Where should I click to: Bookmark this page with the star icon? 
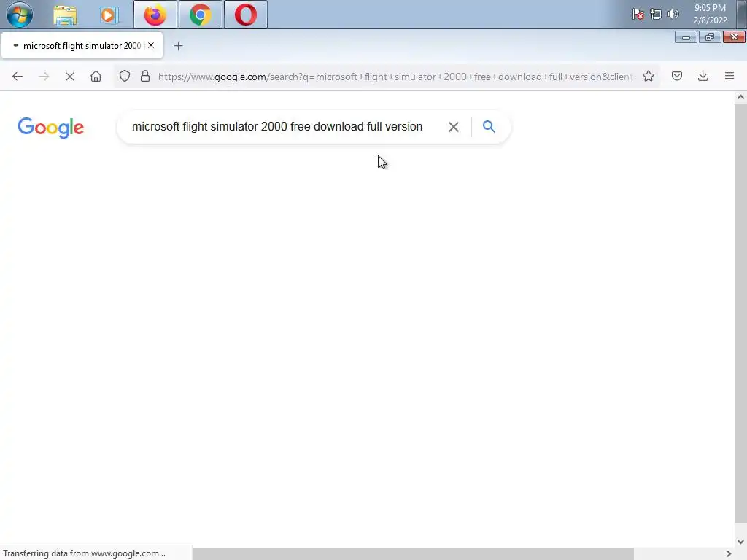click(649, 76)
